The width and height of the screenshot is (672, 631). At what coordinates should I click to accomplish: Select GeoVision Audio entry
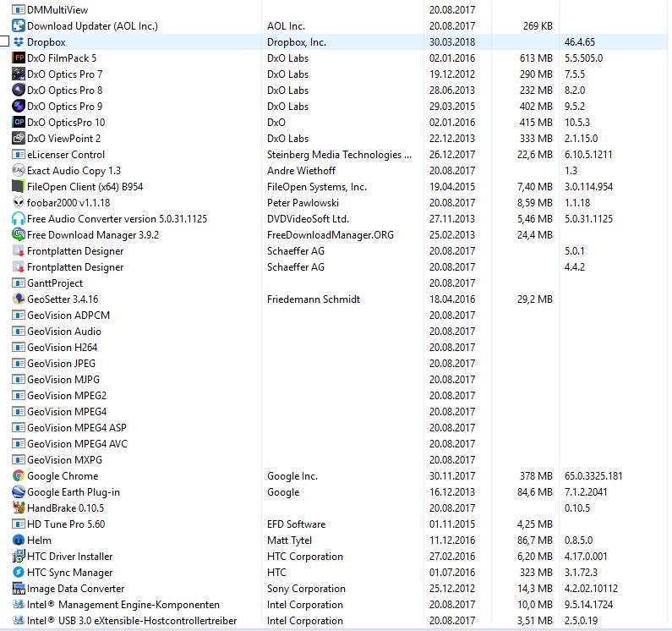pos(64,332)
